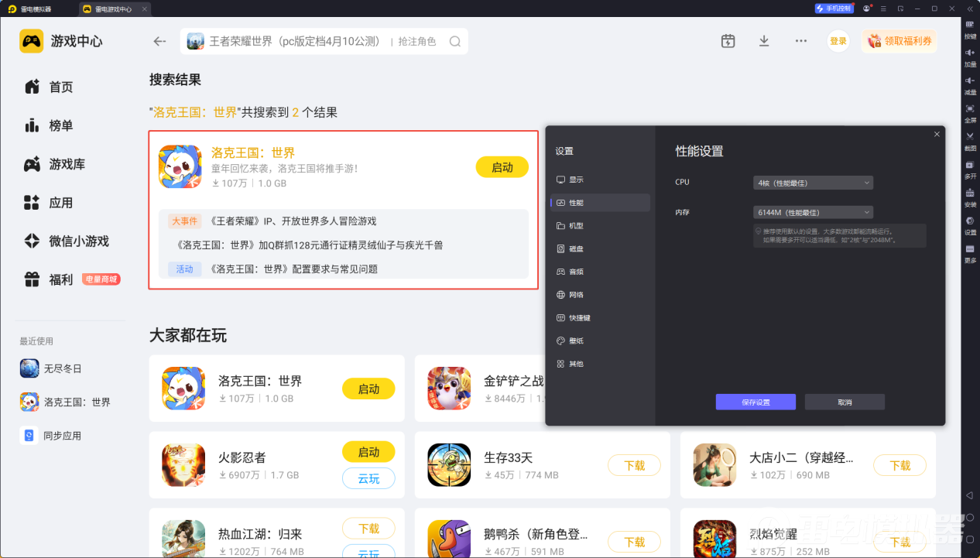Open the 内存 memory dropdown
980x558 pixels.
pyautogui.click(x=813, y=212)
